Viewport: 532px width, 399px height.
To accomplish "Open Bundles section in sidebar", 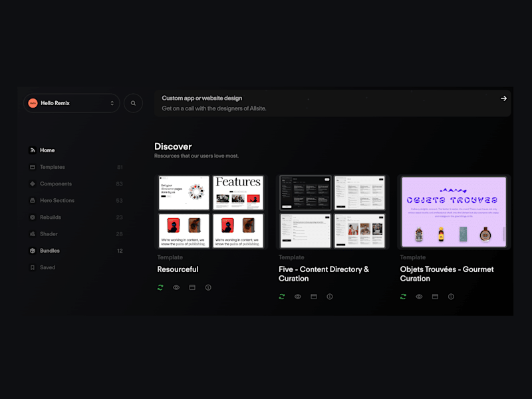I will (x=76, y=251).
